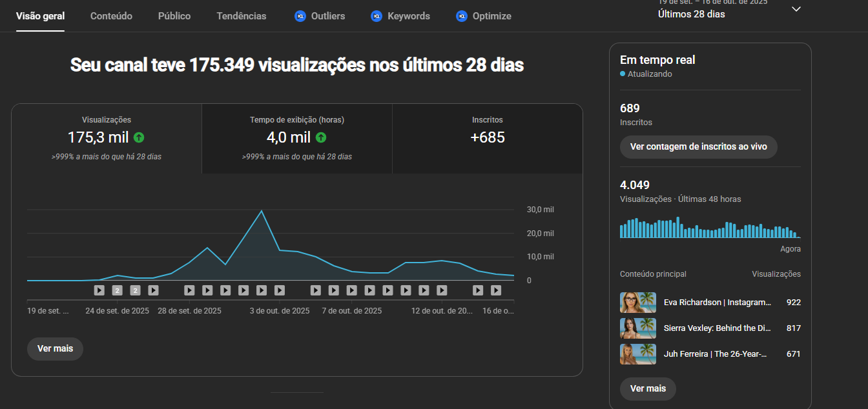Select the second "2" video marker on timeline
868x409 pixels.
coord(135,290)
